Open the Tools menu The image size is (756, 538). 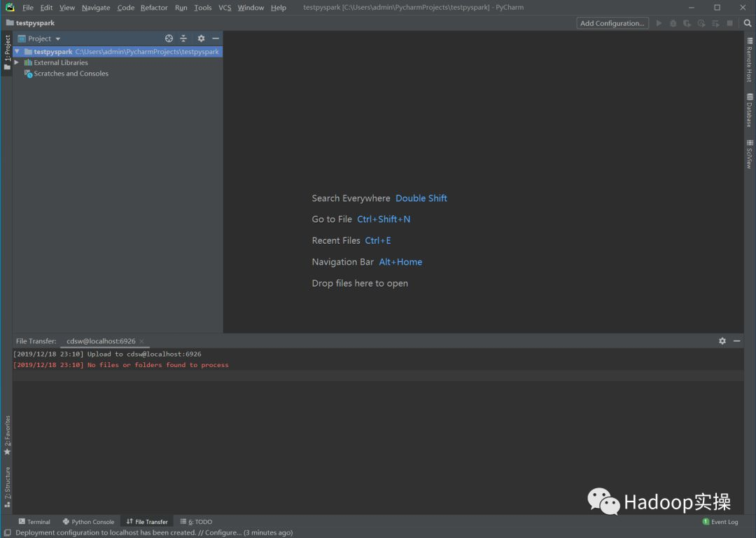(x=202, y=8)
